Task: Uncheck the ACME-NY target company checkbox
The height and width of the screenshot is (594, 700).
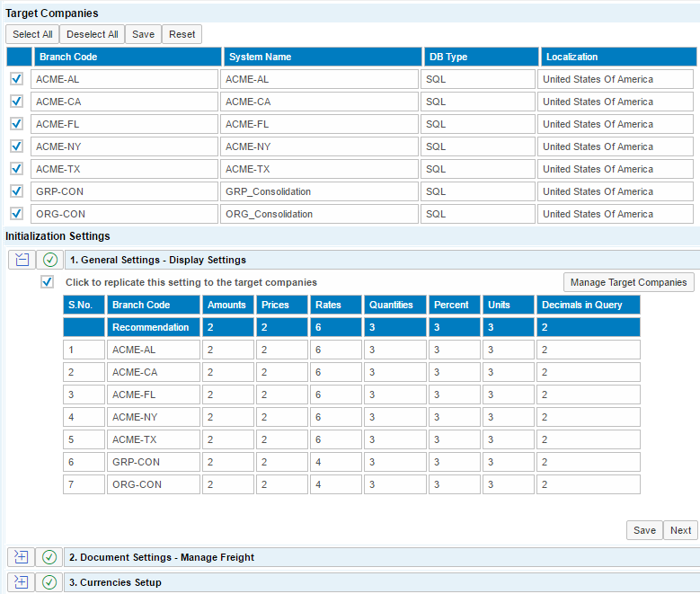Action: coord(17,146)
